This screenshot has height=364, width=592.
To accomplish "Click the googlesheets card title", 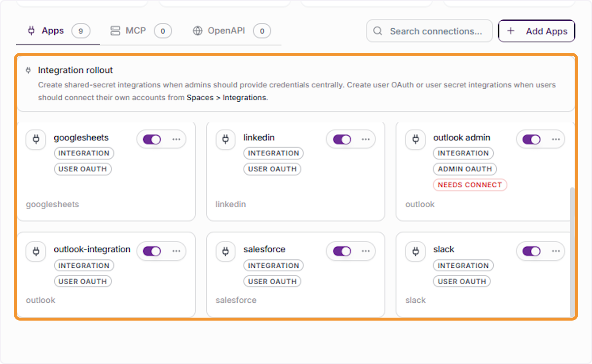I will tap(81, 138).
